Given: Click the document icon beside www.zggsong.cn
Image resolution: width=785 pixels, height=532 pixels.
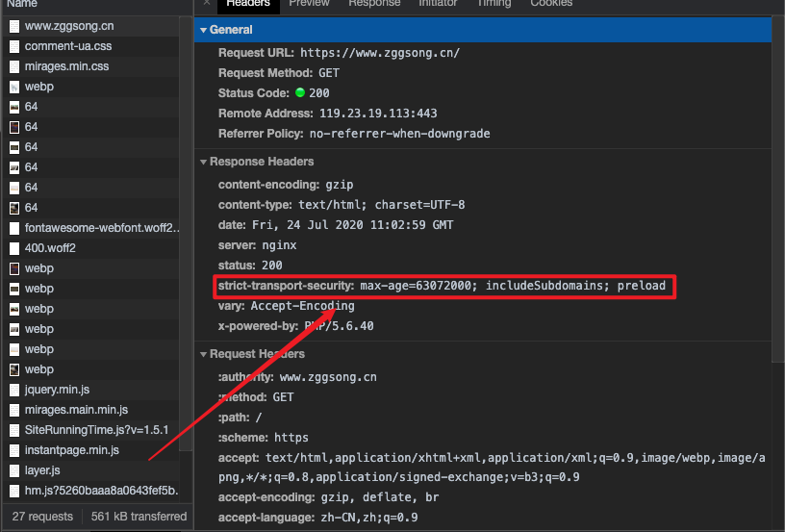Looking at the screenshot, I should (14, 26).
